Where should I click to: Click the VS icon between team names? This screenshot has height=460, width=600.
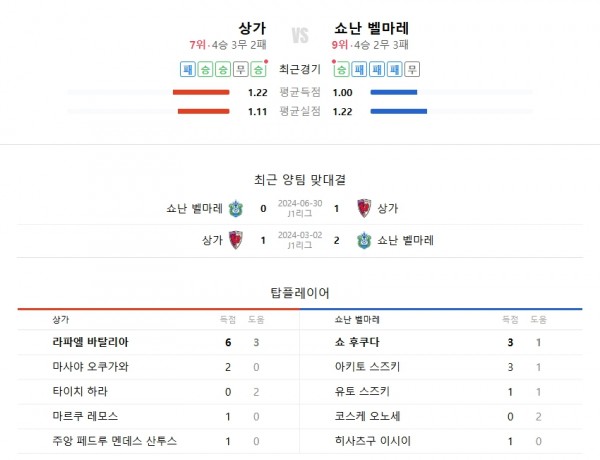coord(300,36)
